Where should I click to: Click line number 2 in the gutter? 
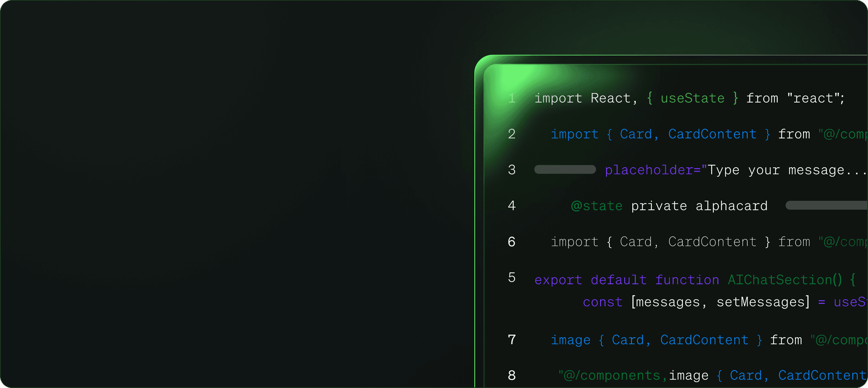coord(512,134)
